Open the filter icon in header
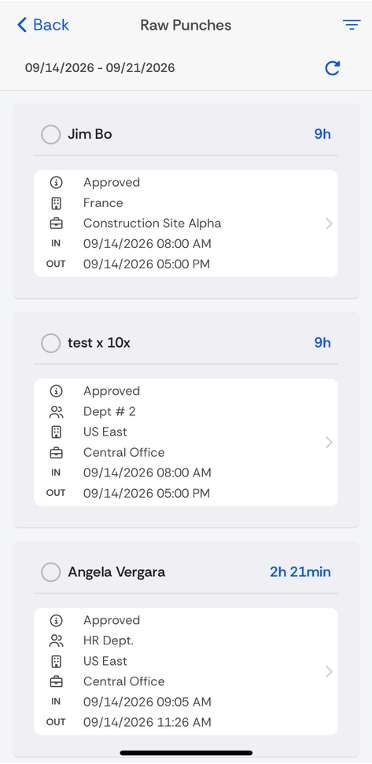This screenshot has height=764, width=372. 351,25
